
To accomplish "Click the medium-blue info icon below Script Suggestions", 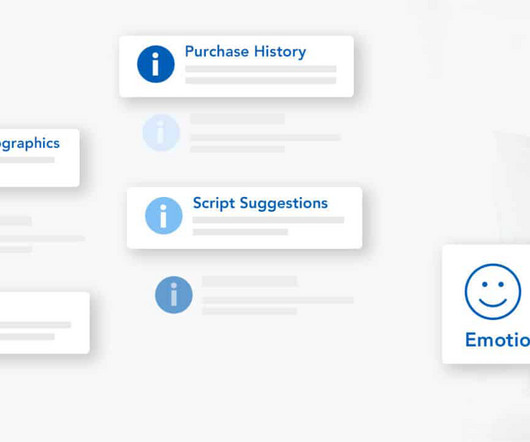I will pyautogui.click(x=174, y=295).
